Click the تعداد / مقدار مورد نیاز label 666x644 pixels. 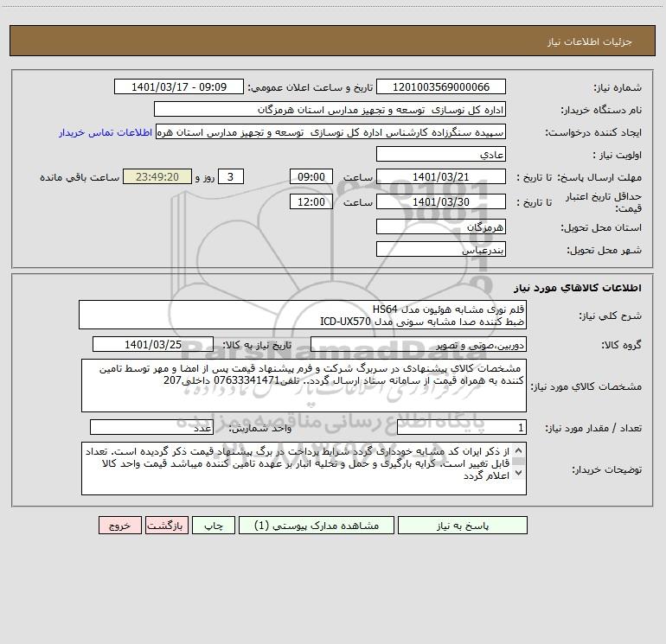[x=593, y=428]
